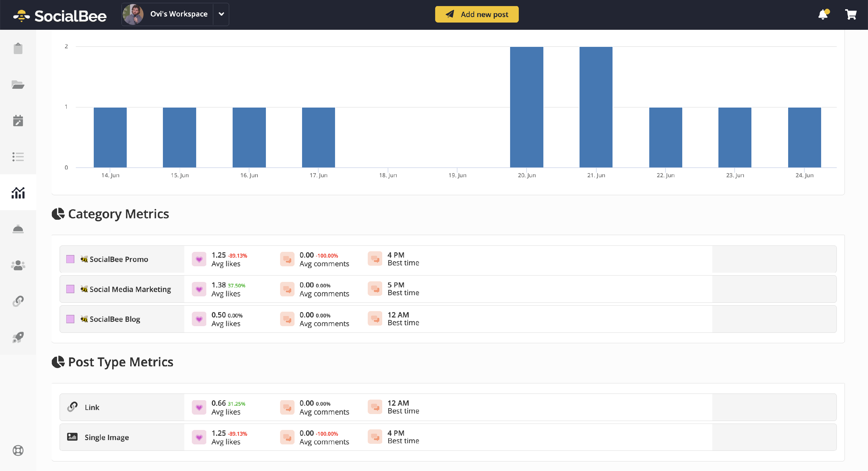Click the 19. Jun axis label

[457, 175]
